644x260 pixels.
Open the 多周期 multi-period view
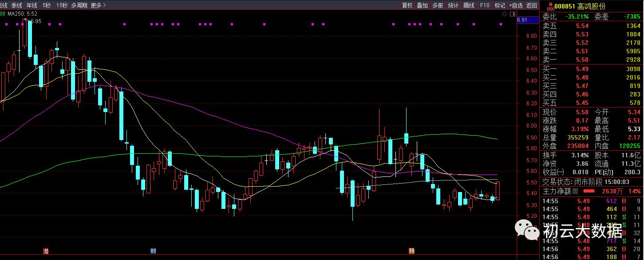[x=79, y=5]
